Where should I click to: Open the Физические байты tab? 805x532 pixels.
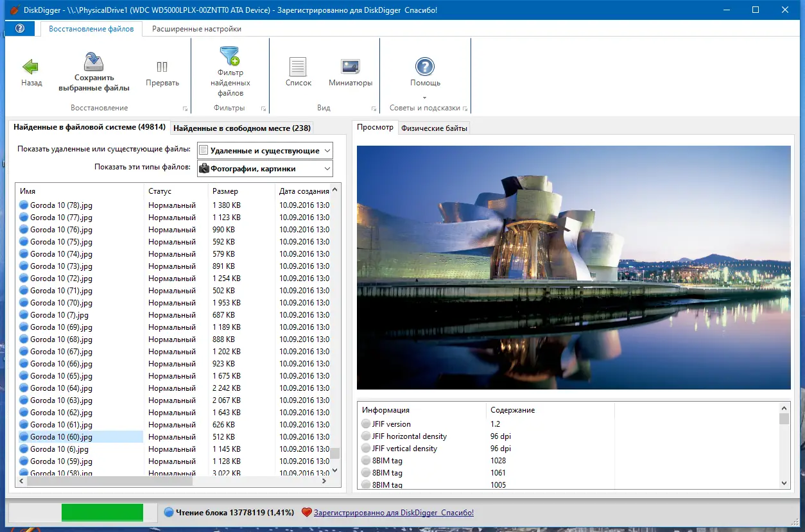click(434, 128)
